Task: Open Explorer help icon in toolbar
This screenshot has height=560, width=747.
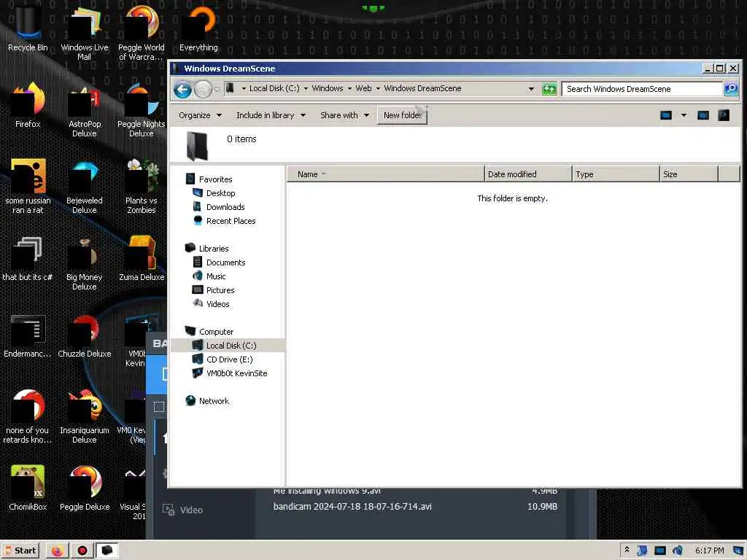Action: coord(724,115)
